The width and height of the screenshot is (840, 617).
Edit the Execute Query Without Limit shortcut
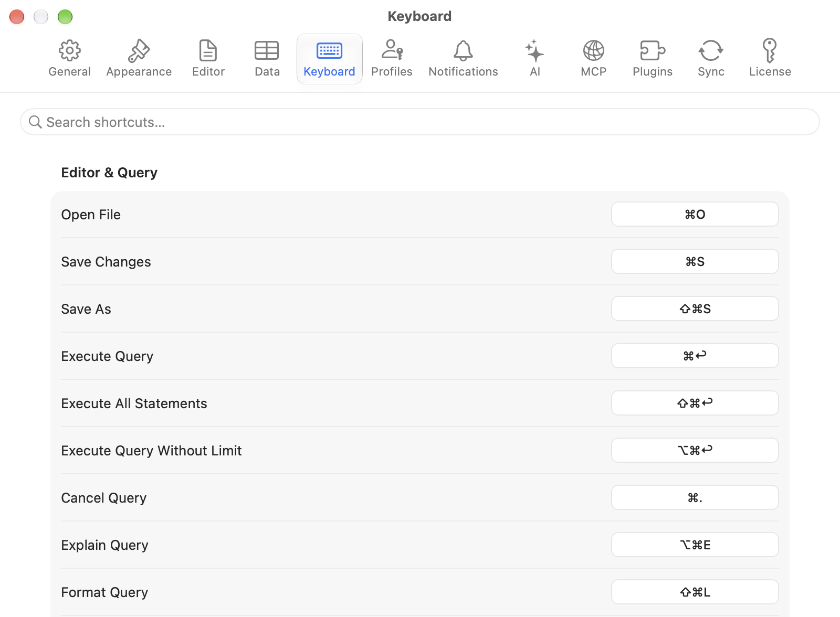coord(695,451)
